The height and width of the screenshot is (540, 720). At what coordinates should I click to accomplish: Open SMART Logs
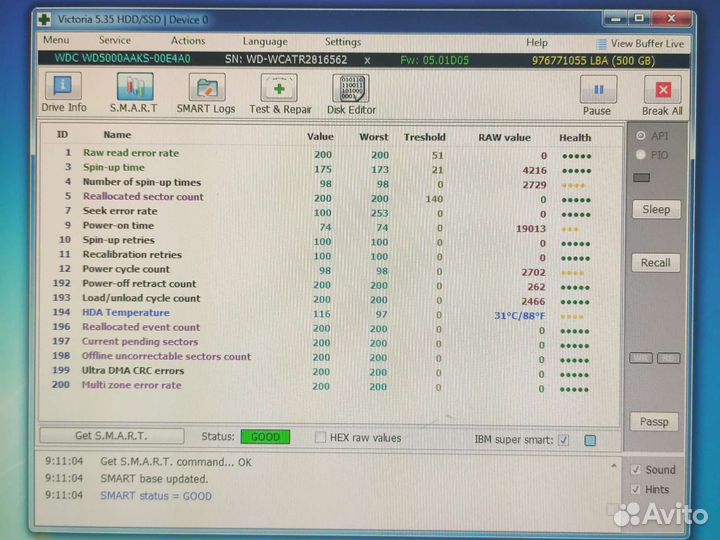206,93
